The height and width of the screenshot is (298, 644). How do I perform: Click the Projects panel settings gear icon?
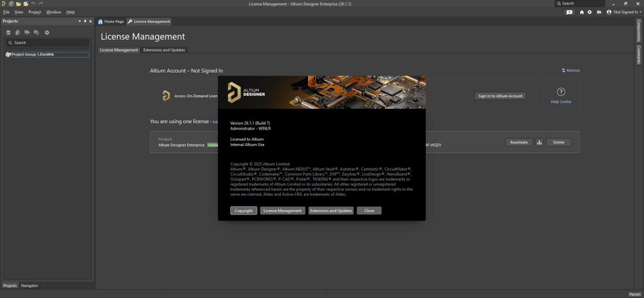pyautogui.click(x=47, y=32)
